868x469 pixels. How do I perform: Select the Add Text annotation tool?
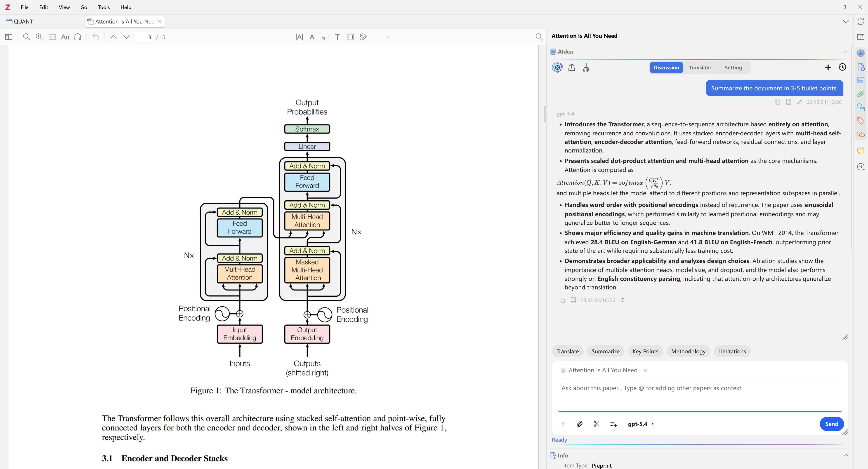point(338,37)
